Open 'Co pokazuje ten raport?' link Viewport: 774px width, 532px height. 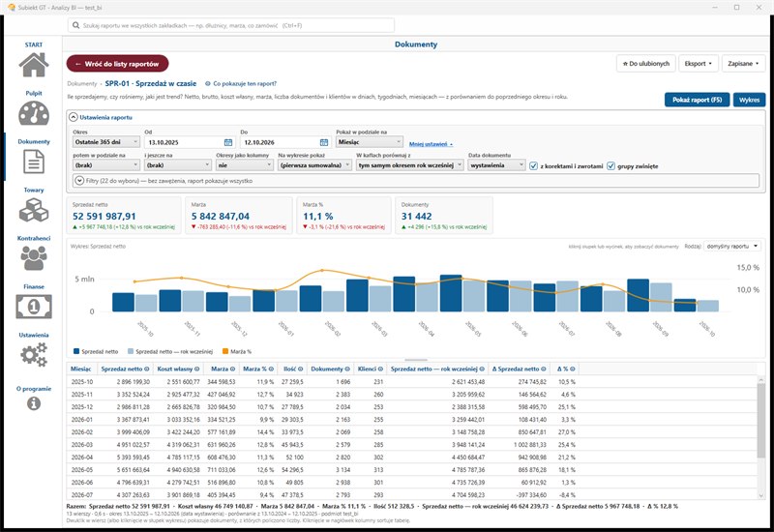(241, 84)
